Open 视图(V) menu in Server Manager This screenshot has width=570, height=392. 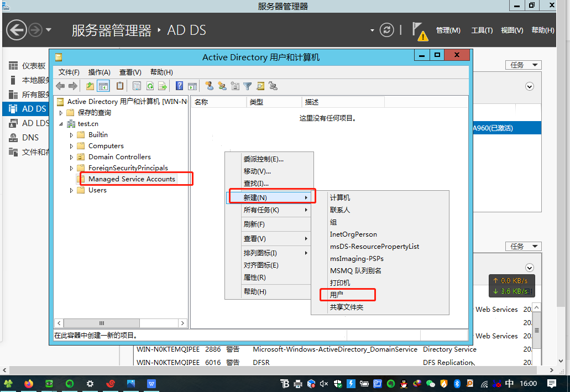point(512,30)
